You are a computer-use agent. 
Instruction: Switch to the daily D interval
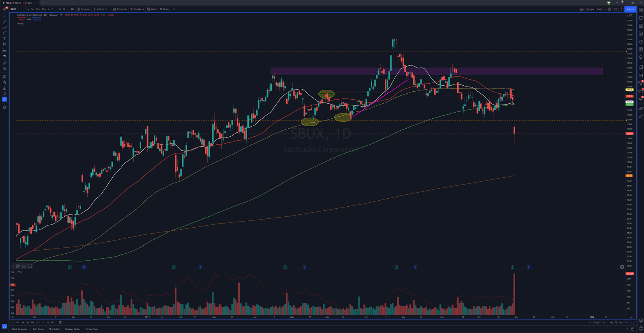click(56, 9)
